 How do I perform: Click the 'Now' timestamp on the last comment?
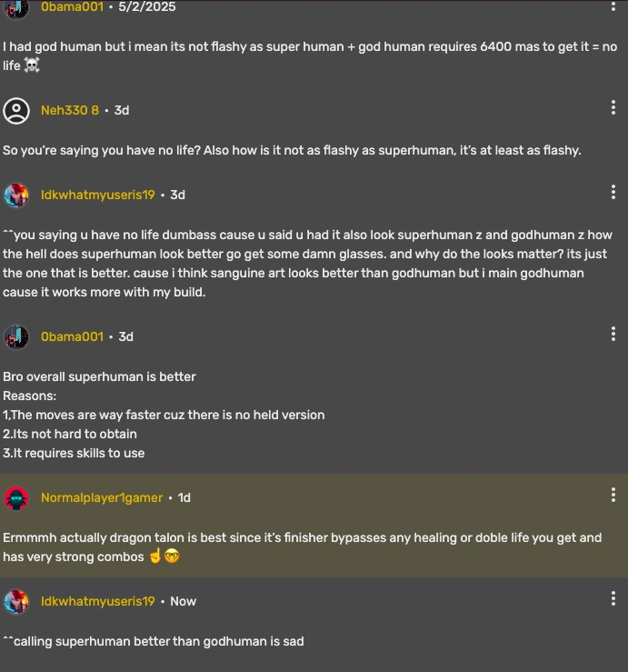click(183, 602)
